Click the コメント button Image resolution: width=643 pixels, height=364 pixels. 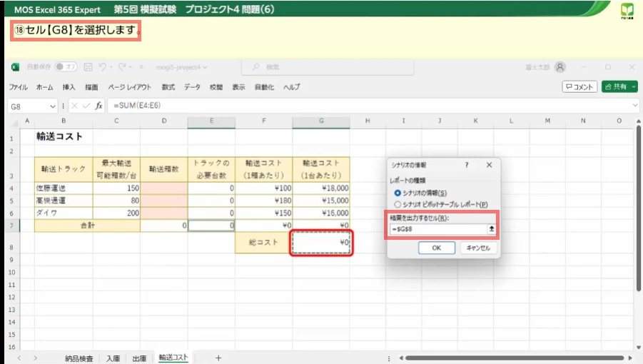pos(579,86)
